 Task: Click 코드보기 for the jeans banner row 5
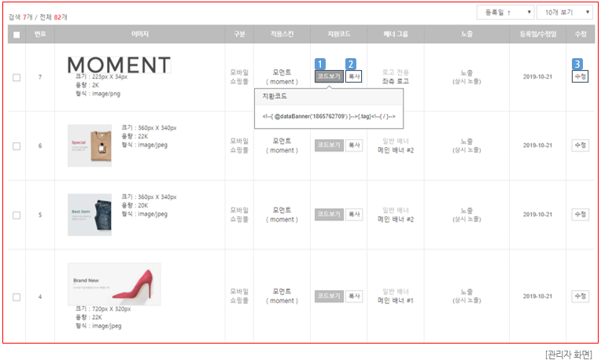point(328,214)
